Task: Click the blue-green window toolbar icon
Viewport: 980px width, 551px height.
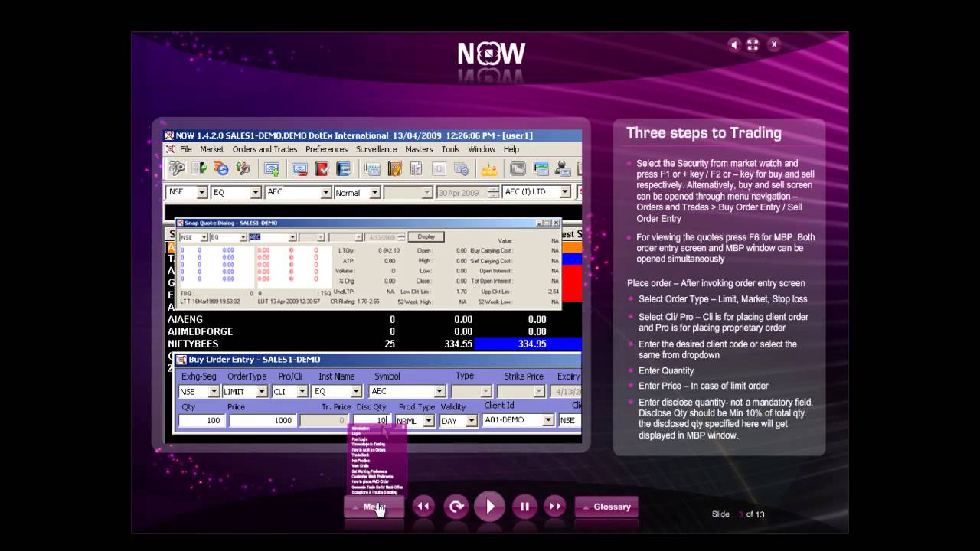Action: tap(541, 169)
